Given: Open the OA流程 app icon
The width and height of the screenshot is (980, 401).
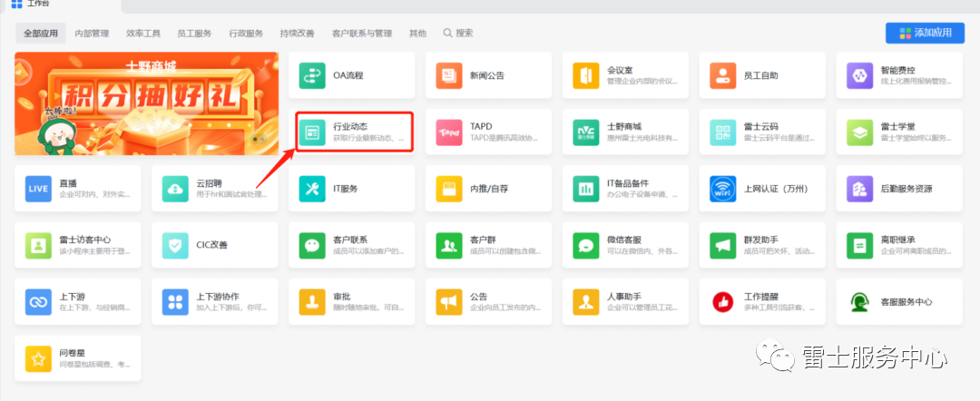Looking at the screenshot, I should click(x=310, y=75).
